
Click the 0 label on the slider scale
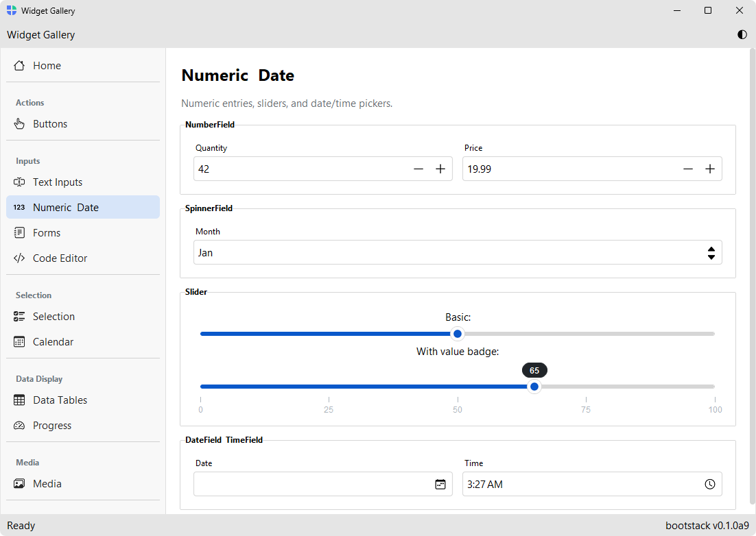pos(200,410)
